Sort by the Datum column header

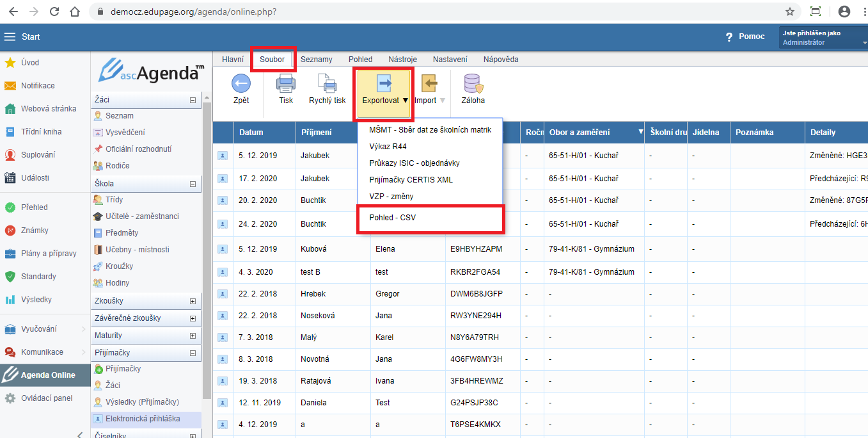pos(251,133)
